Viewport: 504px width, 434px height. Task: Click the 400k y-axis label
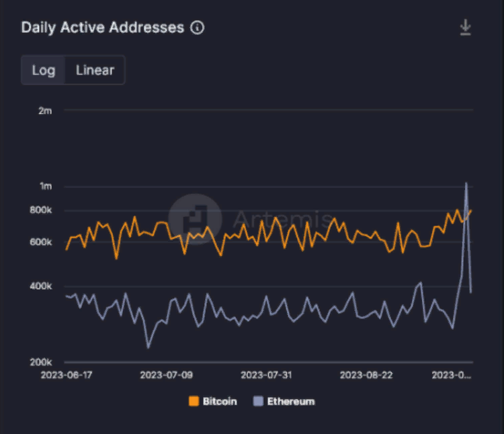[x=41, y=286]
